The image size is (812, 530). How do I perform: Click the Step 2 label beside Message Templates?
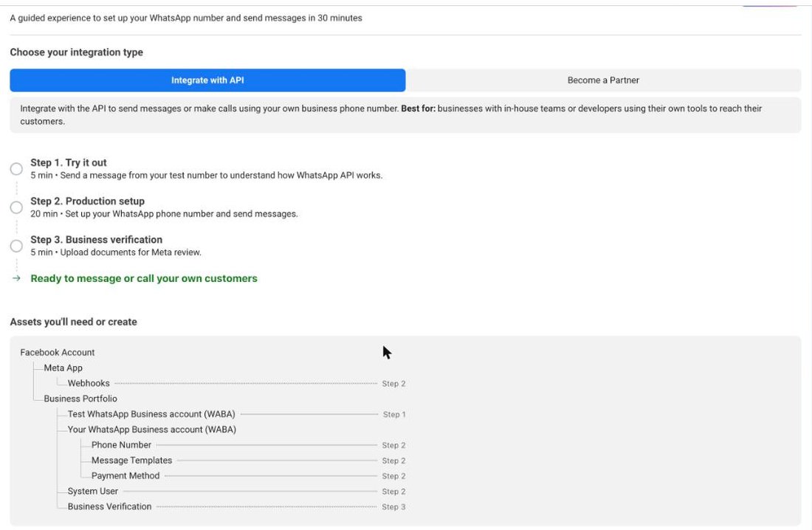coord(393,461)
